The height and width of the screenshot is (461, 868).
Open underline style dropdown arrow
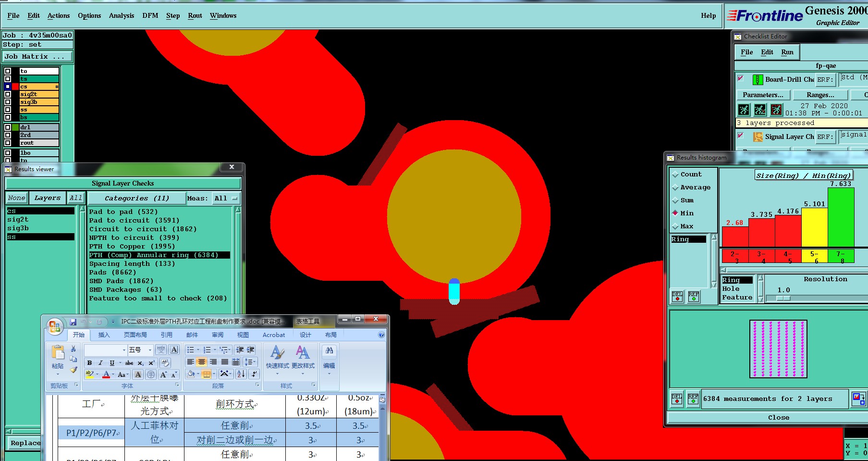[120, 363]
